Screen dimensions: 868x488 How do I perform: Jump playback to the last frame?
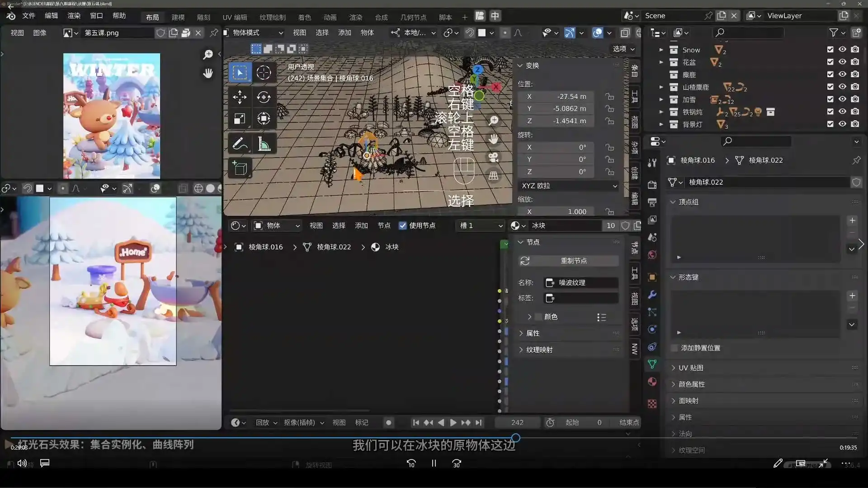pyautogui.click(x=479, y=422)
